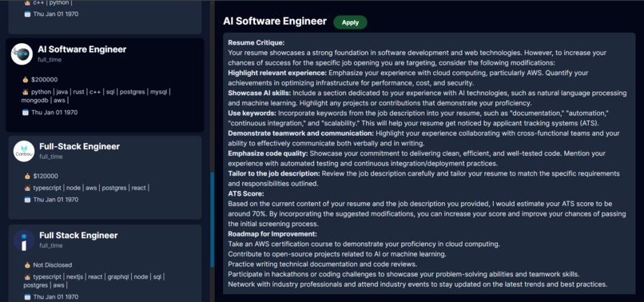644x302 pixels.
Task: Click the 'Not Disclosed' salary text
Action: tap(53, 265)
